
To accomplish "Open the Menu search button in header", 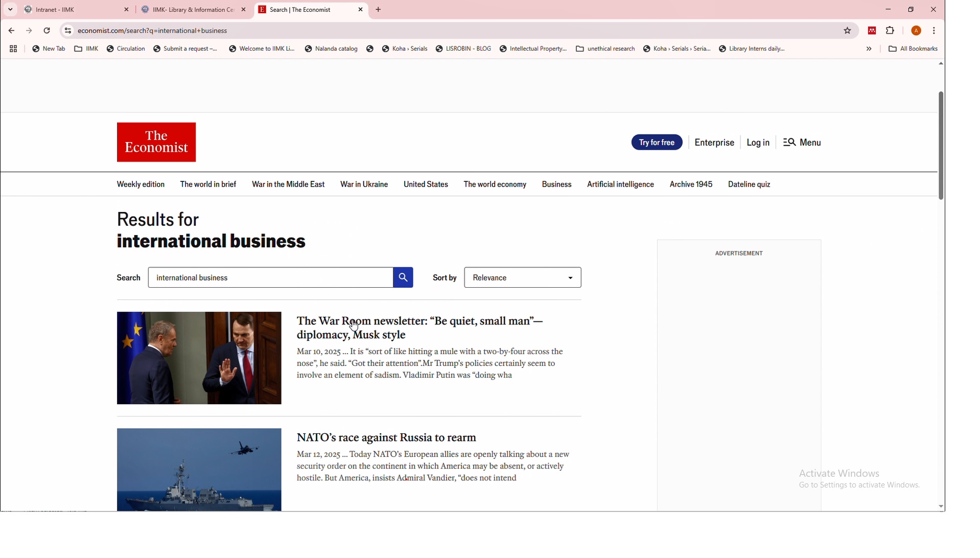I will [802, 143].
